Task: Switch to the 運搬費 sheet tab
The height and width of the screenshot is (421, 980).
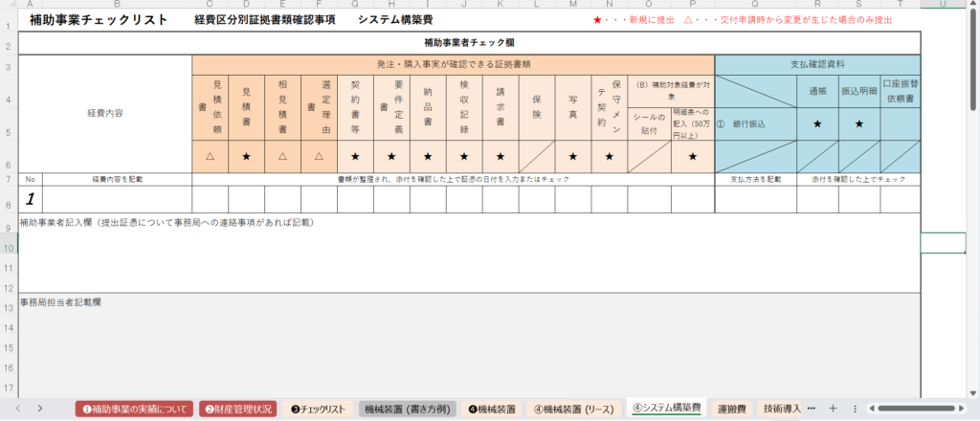Action: coord(732,409)
